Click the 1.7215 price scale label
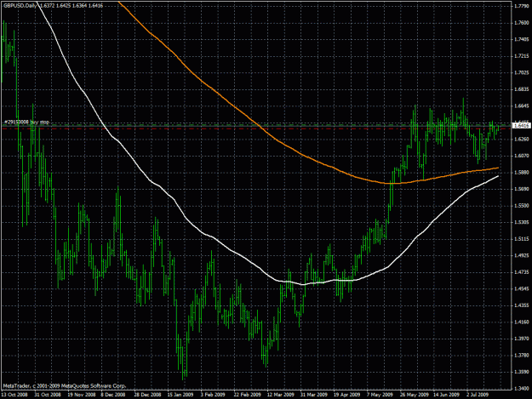532x399 pixels. 522,56
